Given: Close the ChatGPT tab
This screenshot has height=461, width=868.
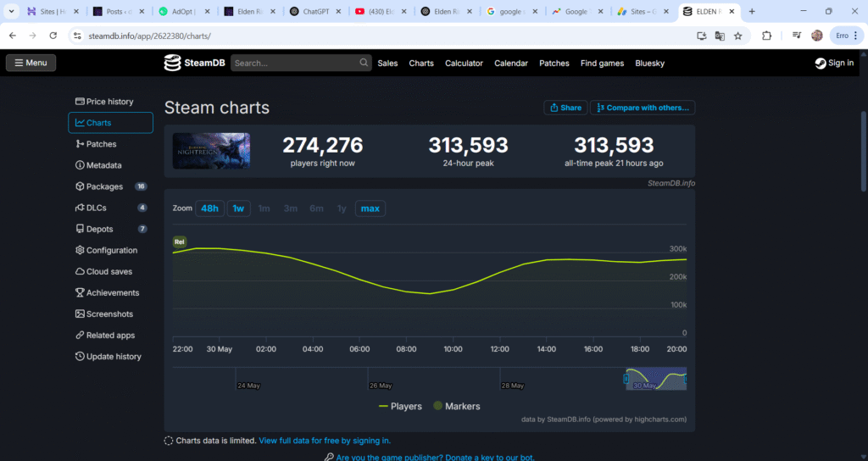Looking at the screenshot, I should pyautogui.click(x=338, y=11).
